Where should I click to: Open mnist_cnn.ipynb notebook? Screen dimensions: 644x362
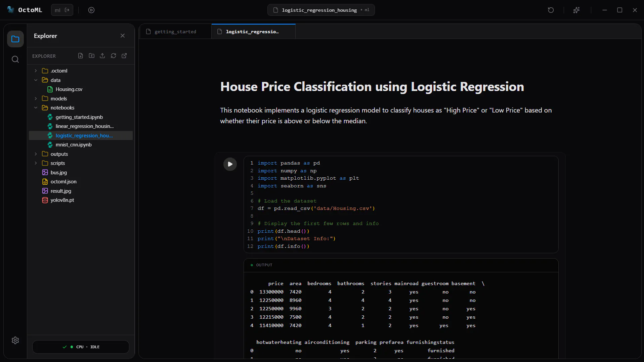81,145
